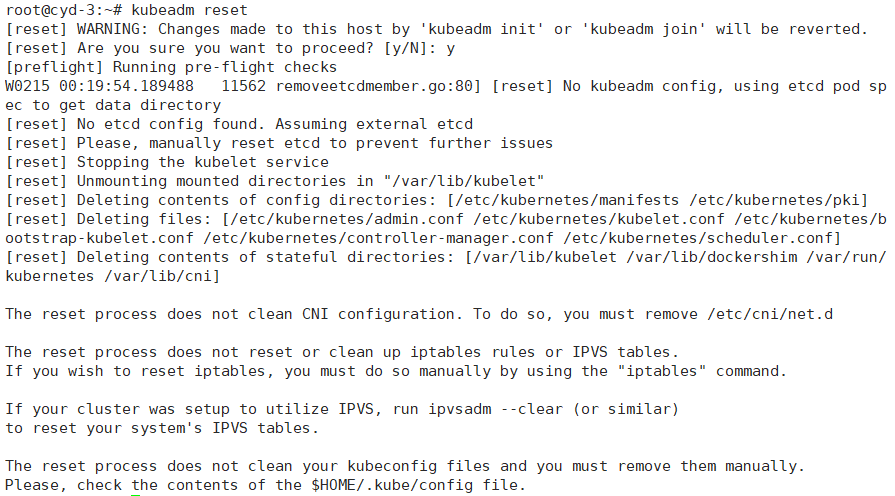Click the quoted "iptables" command word
This screenshot has width=895, height=496.
(662, 372)
